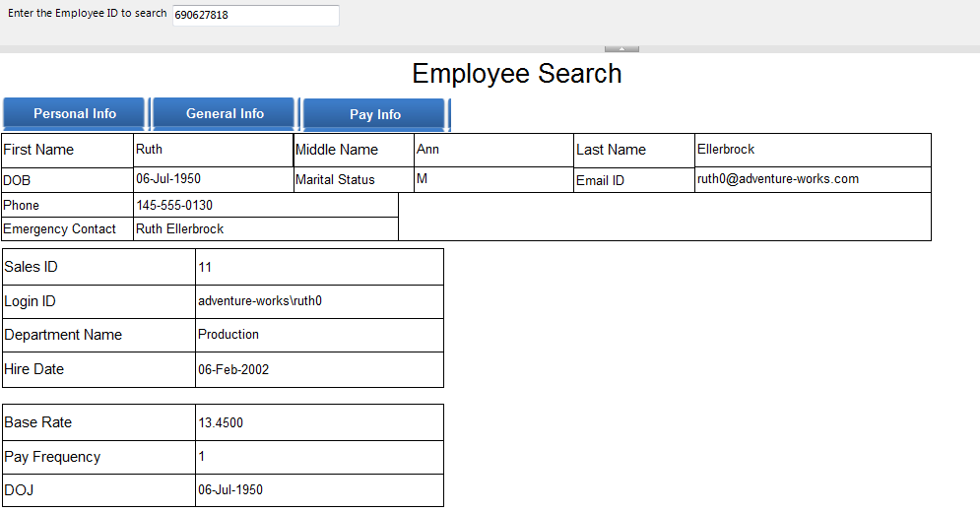Click the Base Rate label cell

point(98,422)
